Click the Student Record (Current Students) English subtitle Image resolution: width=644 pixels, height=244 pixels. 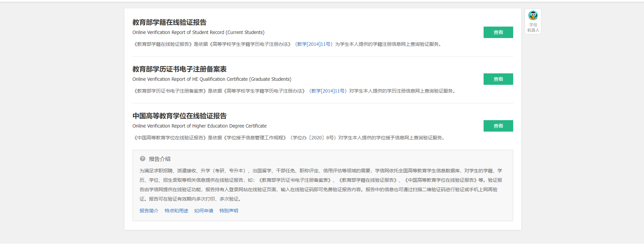198,32
